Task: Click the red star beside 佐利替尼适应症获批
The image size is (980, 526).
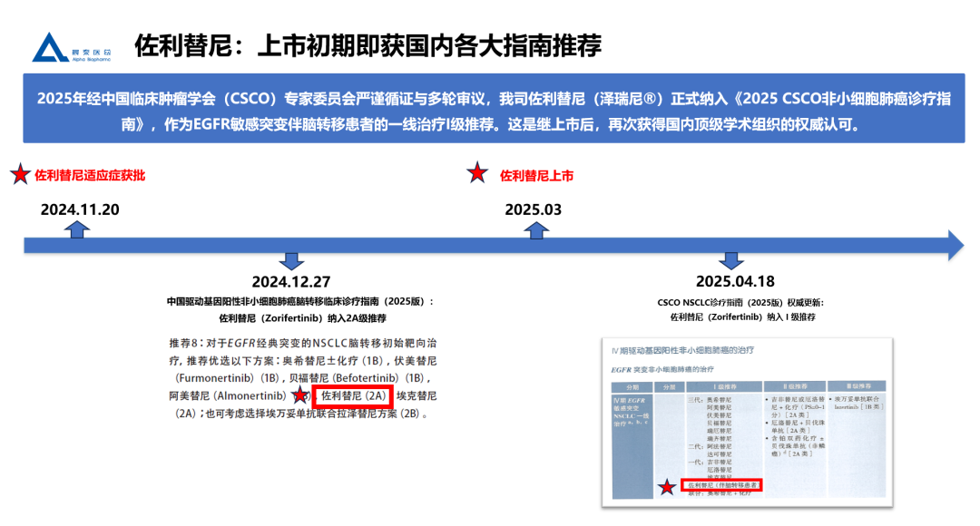Action: click(x=20, y=174)
